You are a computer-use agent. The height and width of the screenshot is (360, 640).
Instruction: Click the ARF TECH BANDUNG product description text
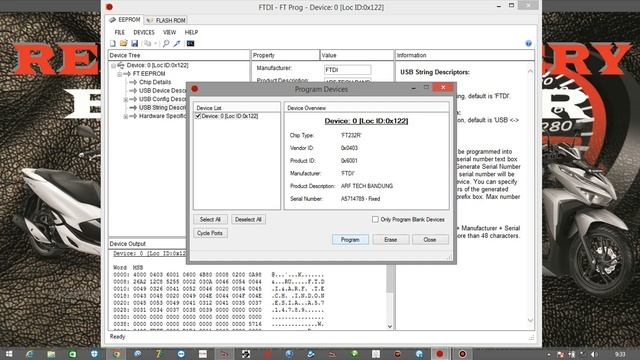point(367,186)
